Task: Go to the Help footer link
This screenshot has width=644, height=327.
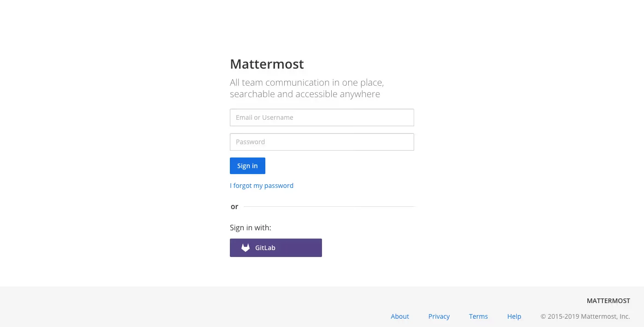Action: click(514, 316)
